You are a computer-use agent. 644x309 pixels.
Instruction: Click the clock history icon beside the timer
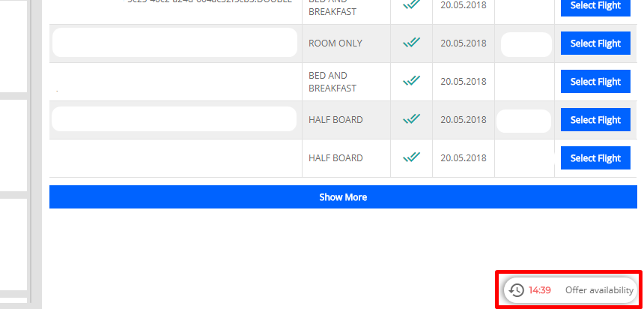click(x=516, y=290)
